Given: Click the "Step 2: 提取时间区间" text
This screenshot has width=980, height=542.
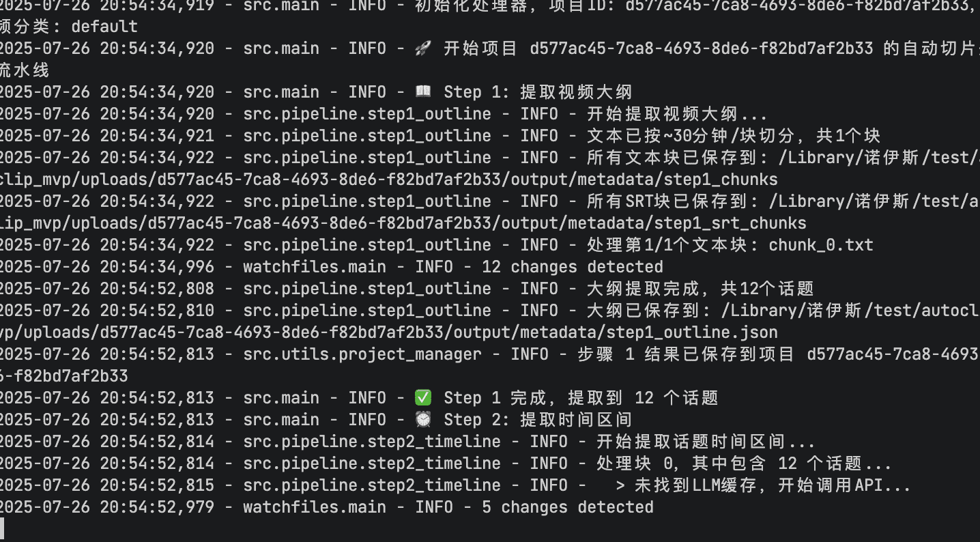Looking at the screenshot, I should 538,420.
